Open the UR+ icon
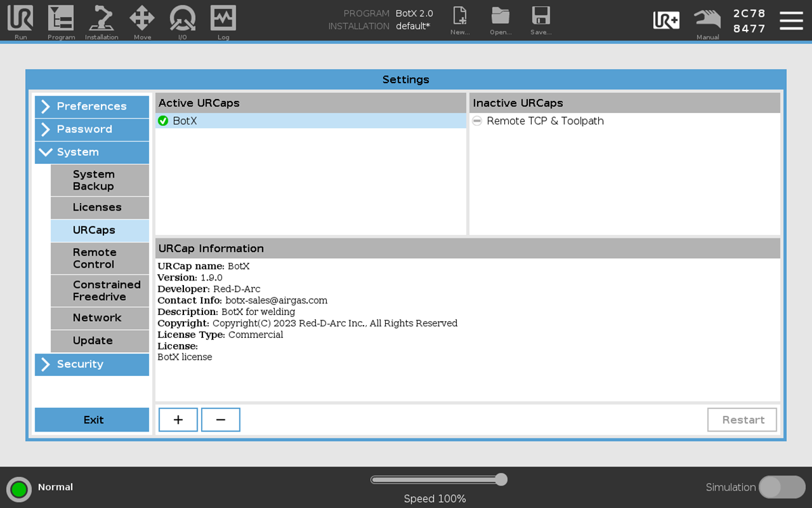 [666, 20]
